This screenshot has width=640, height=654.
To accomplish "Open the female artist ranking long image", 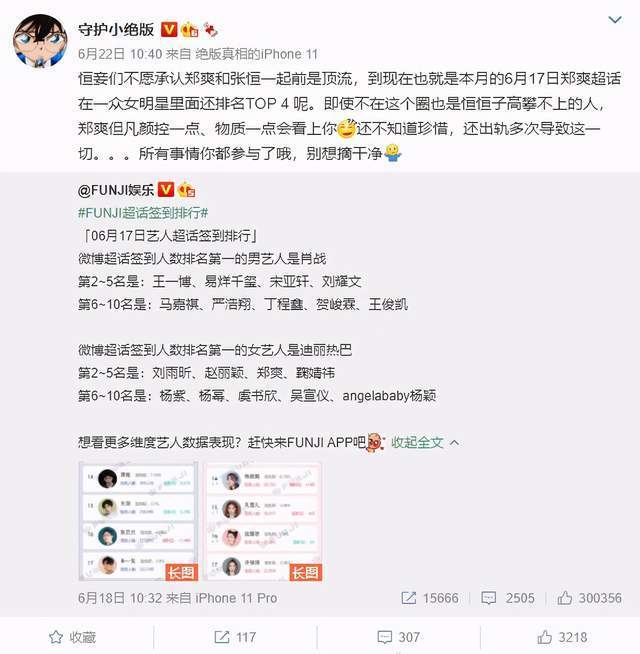I will click(262, 521).
